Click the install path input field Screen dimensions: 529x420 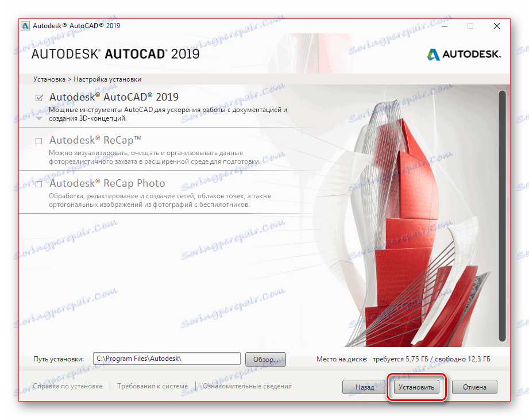167,359
